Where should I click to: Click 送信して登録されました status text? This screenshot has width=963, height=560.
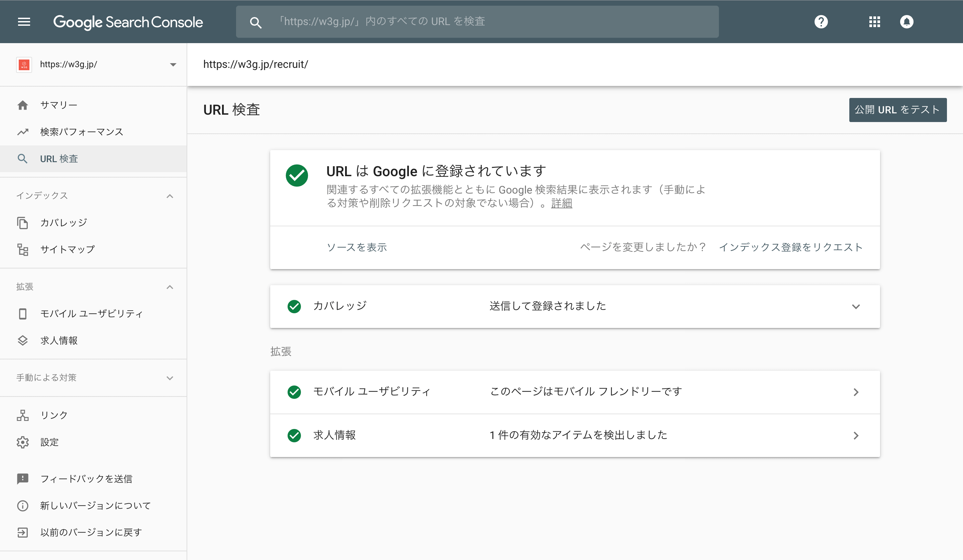point(548,306)
